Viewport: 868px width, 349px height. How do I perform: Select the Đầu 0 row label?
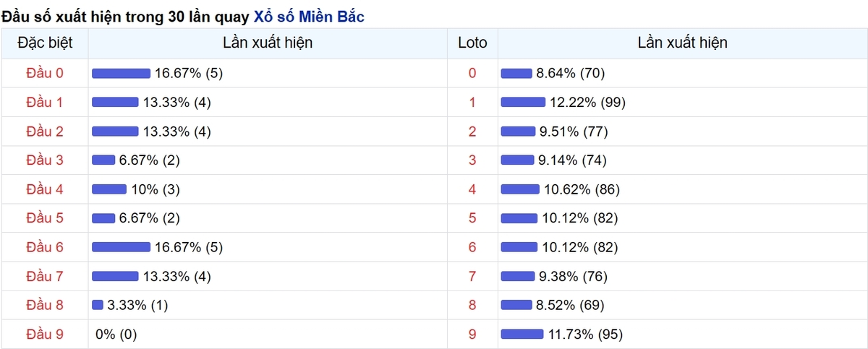(45, 73)
